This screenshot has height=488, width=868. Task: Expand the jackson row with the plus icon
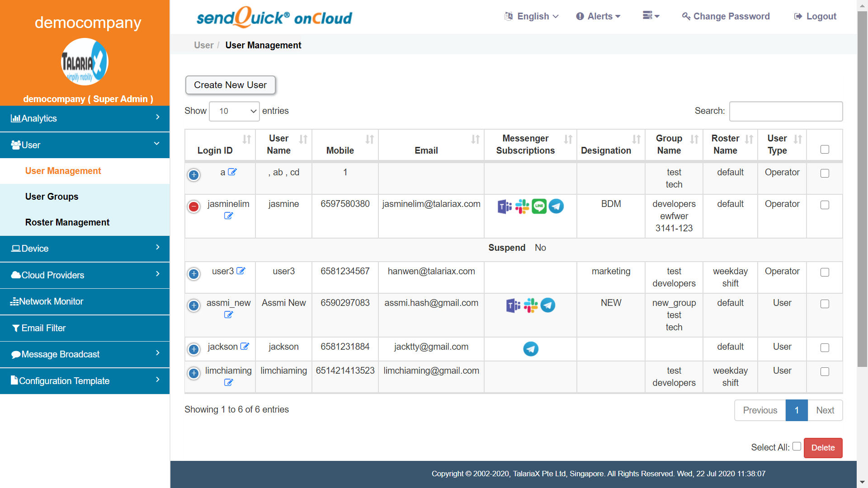(x=193, y=349)
